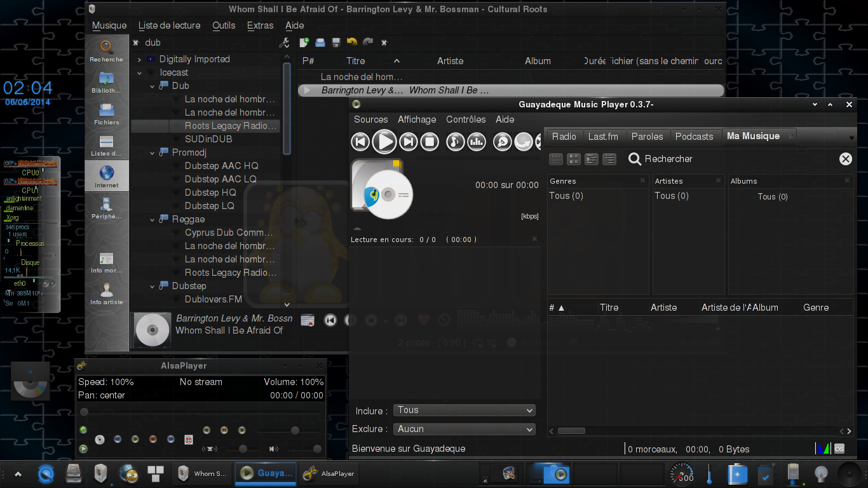Click the big play button in Guayadeque

[x=384, y=142]
